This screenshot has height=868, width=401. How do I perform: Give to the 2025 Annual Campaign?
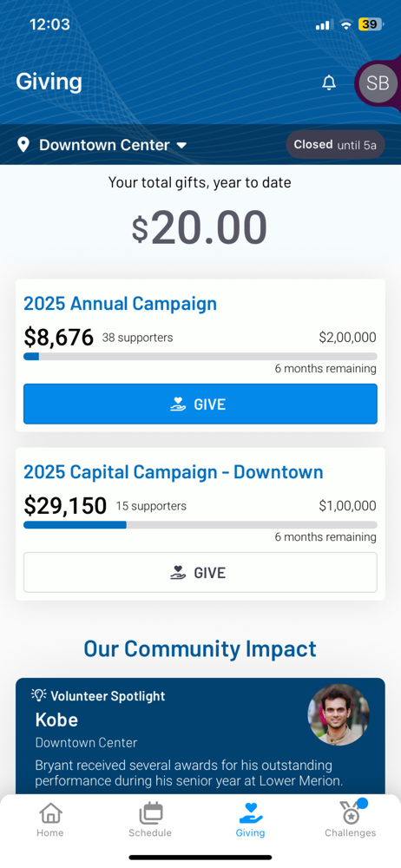click(x=200, y=404)
